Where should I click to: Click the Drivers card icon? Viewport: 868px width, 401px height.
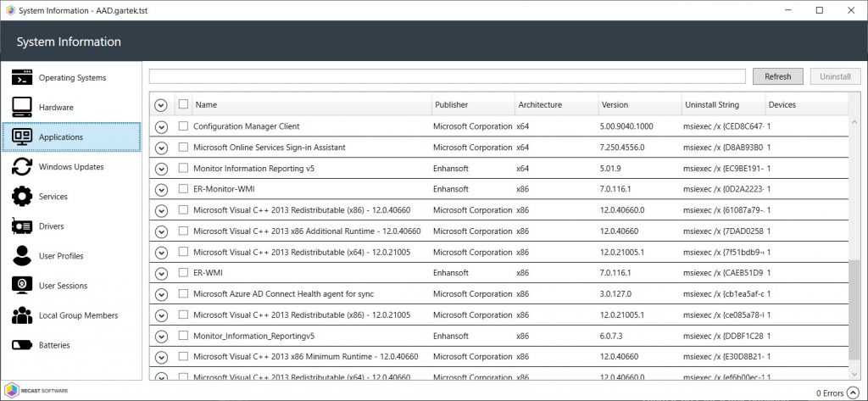click(21, 226)
